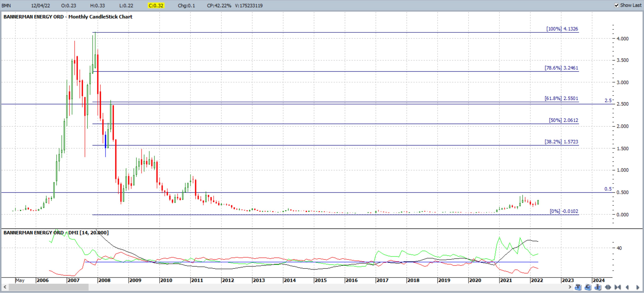Click the compress chart inward arrows icon

point(618,287)
